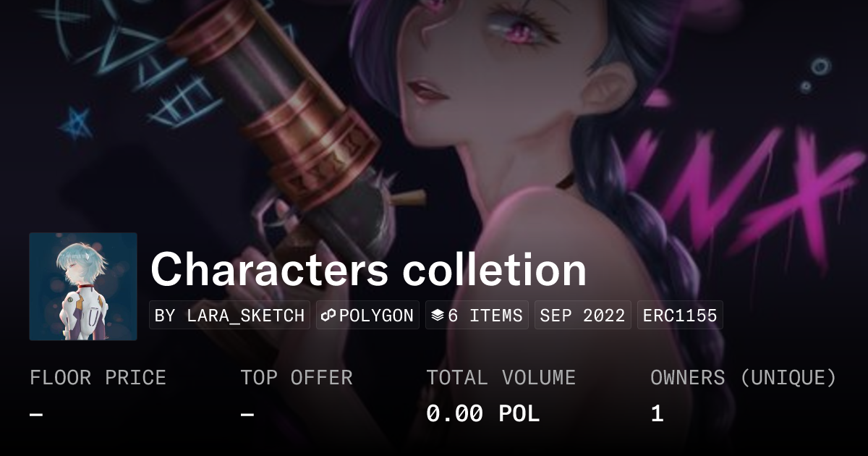The image size is (868, 456).
Task: Select the unique owners count 1
Action: point(657,414)
